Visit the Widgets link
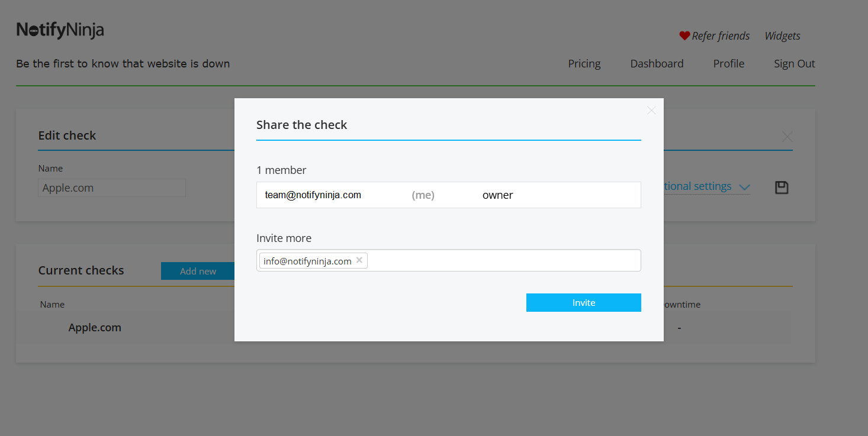The height and width of the screenshot is (436, 868). [782, 36]
